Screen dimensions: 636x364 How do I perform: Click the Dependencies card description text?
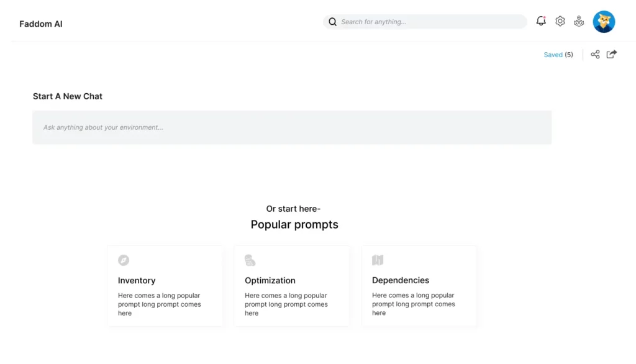[x=413, y=304]
